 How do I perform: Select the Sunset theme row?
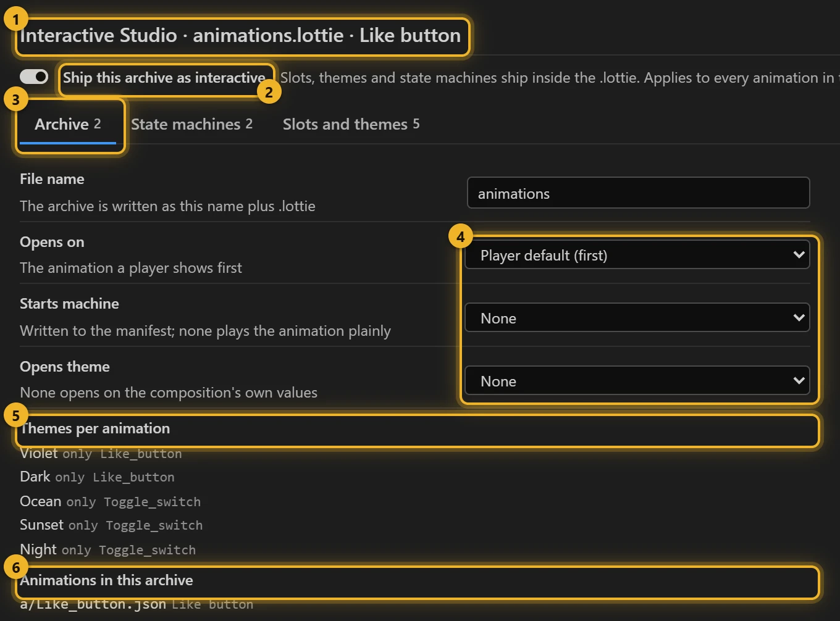pyautogui.click(x=111, y=525)
